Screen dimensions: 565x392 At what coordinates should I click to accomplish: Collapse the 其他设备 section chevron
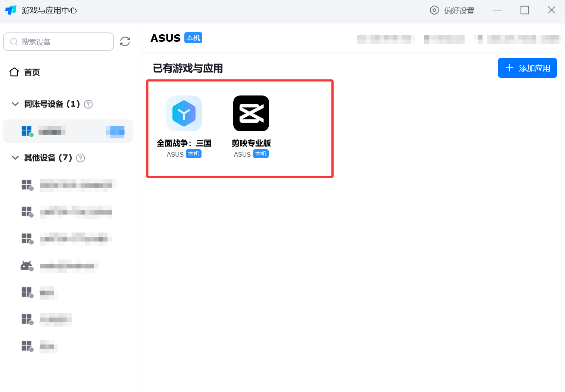tap(15, 158)
